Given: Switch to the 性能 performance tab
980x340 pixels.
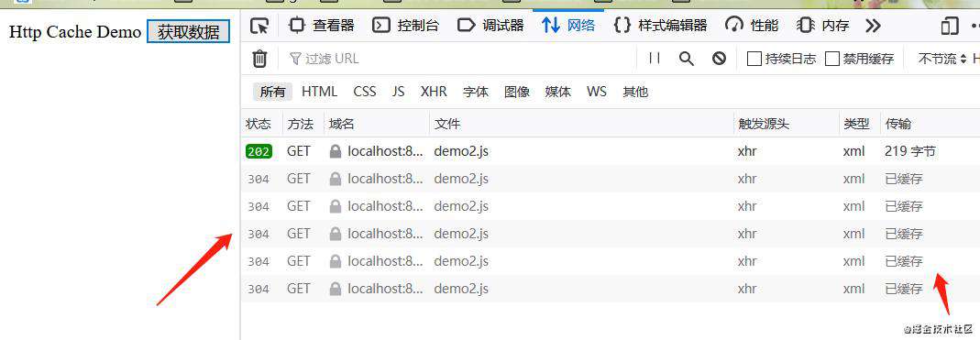Looking at the screenshot, I should pos(751,26).
